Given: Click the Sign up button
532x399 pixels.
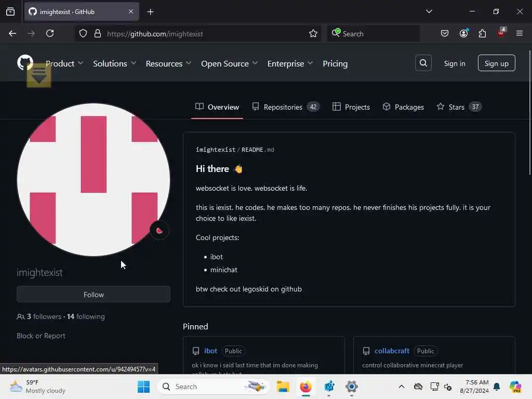Looking at the screenshot, I should (x=496, y=63).
